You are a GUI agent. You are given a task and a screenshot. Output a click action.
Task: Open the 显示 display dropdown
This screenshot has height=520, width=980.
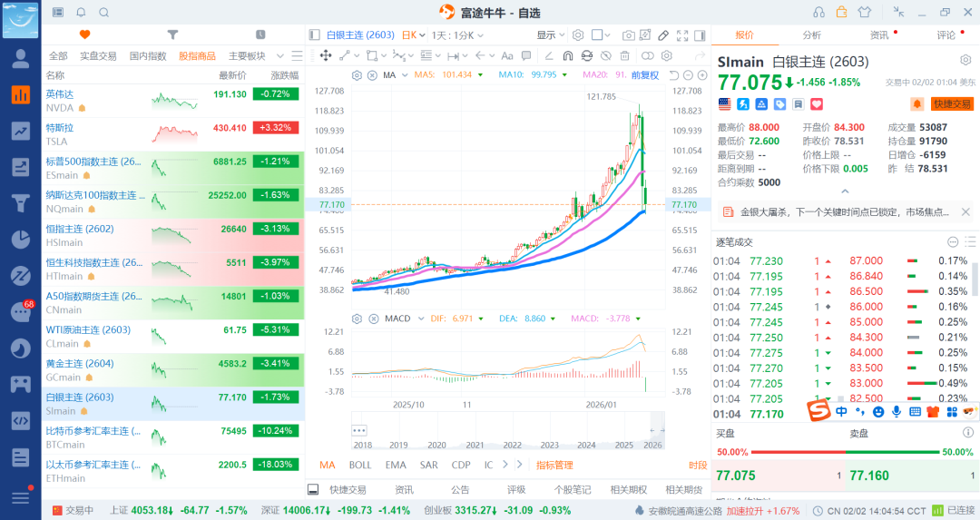coord(551,35)
